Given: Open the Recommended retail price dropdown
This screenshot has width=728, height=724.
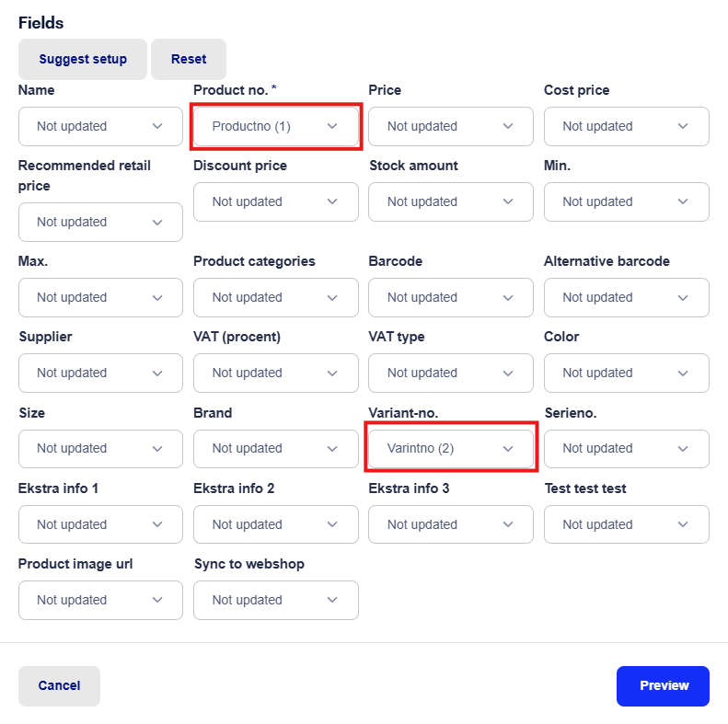Looking at the screenshot, I should (100, 222).
